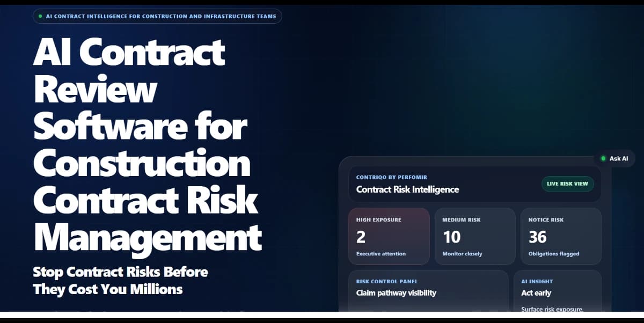Screen dimensions: 644x323
Task: Click the LIVE RISK VIEW badge
Action: (567, 183)
